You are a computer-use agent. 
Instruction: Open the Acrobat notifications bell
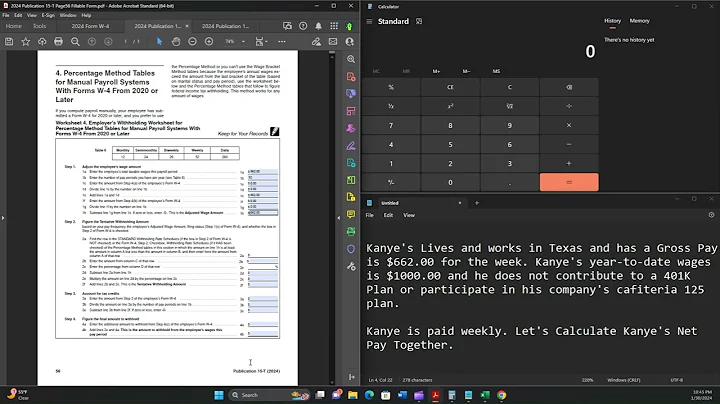click(x=318, y=26)
